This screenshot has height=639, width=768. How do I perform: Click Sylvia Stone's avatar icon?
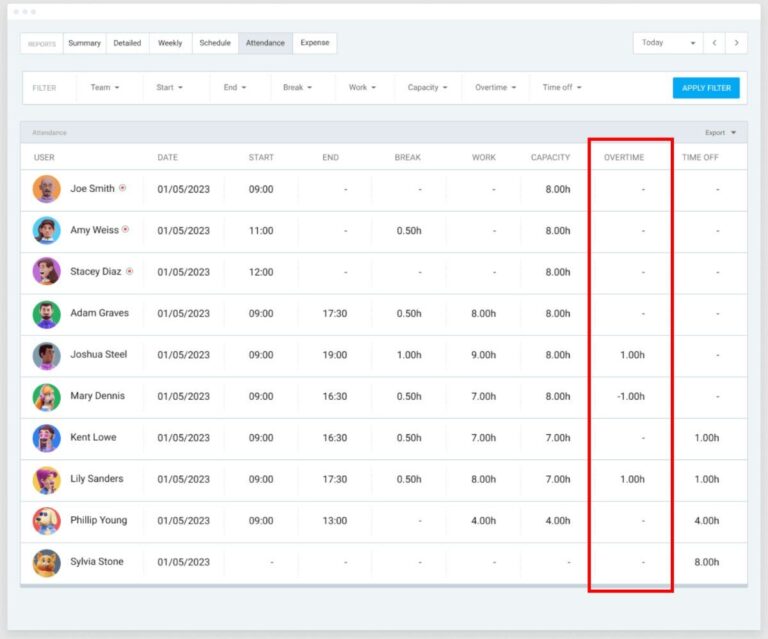46,562
